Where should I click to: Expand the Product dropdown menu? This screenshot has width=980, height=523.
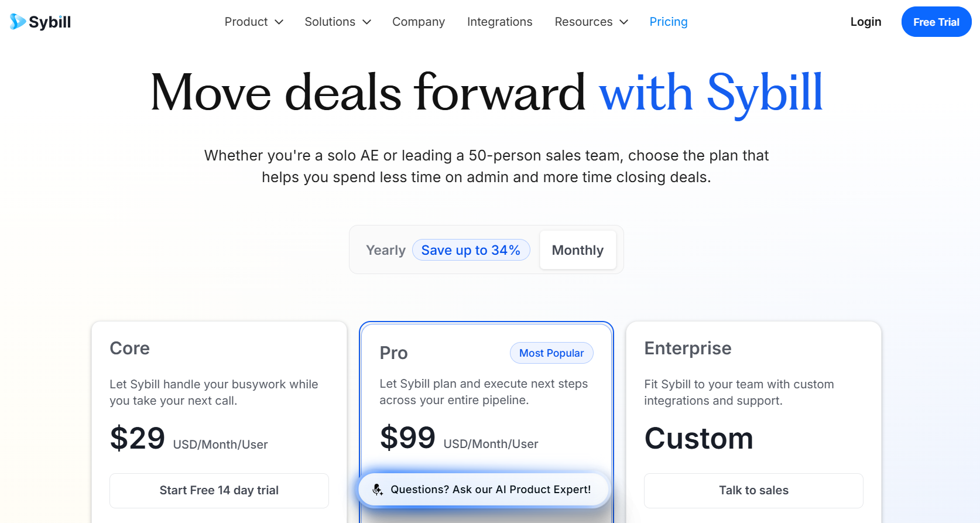pos(253,22)
